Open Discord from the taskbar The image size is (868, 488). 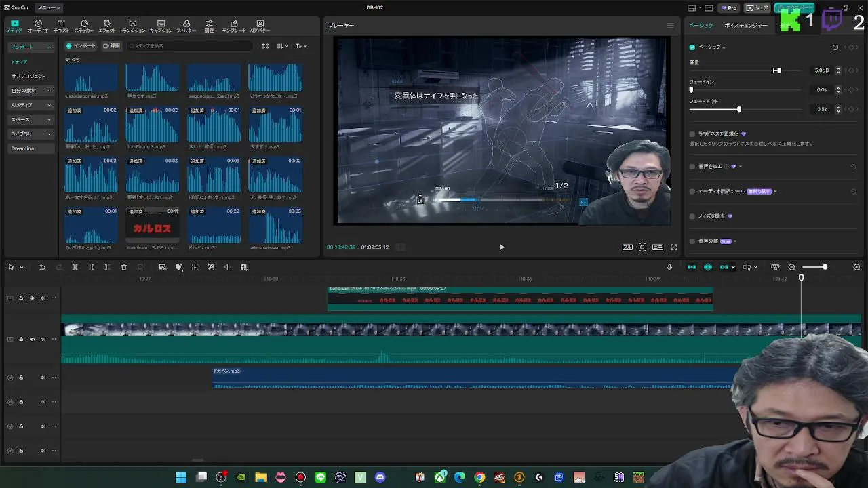(380, 478)
